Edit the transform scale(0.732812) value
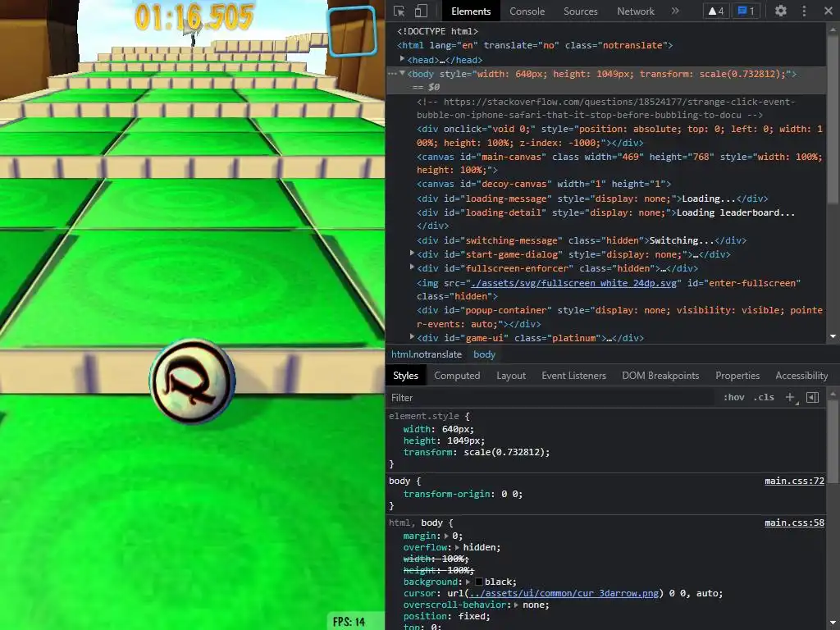The height and width of the screenshot is (630, 840). click(x=506, y=452)
